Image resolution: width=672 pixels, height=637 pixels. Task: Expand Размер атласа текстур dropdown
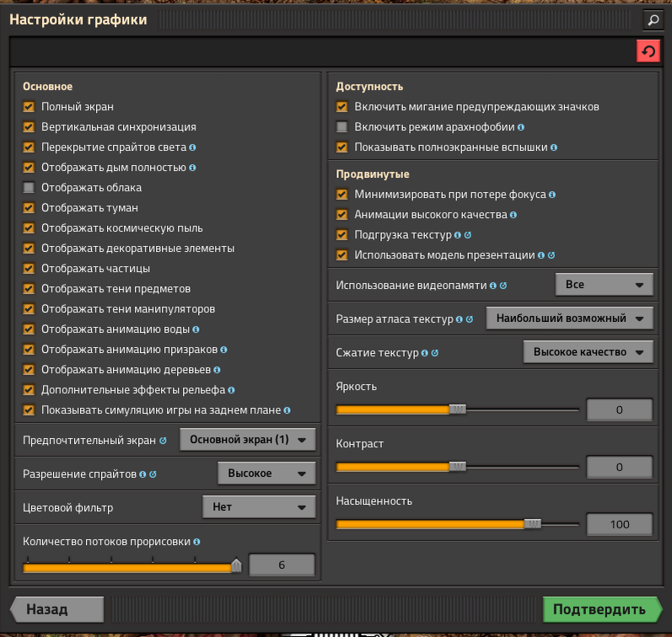pos(570,318)
